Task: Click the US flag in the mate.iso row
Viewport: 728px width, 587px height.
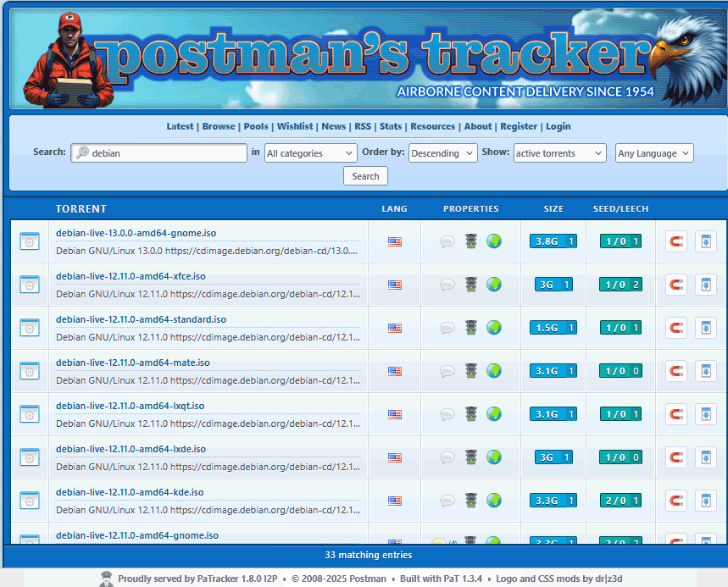Action: [395, 371]
